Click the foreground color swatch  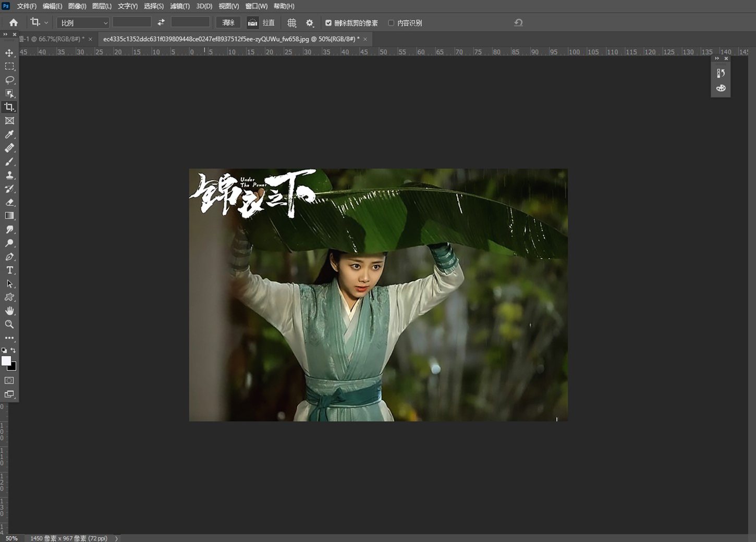point(6,361)
